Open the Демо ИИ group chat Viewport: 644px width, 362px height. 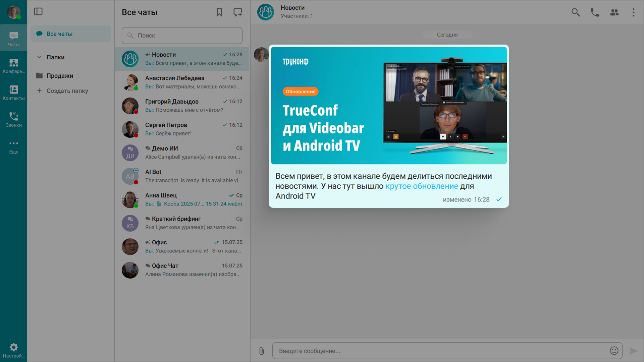(x=182, y=153)
